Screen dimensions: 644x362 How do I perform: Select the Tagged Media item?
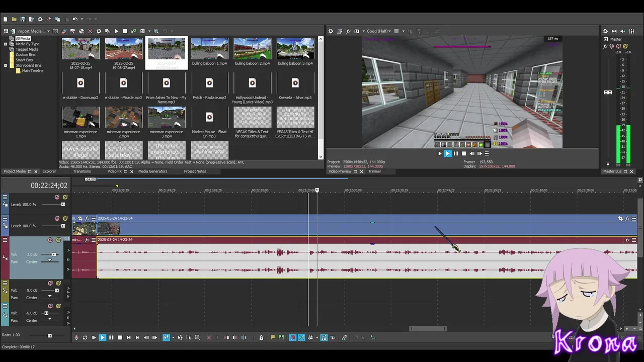27,49
